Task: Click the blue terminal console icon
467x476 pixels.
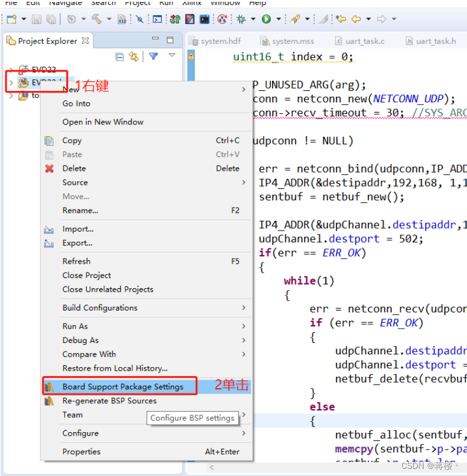Action: (157, 19)
